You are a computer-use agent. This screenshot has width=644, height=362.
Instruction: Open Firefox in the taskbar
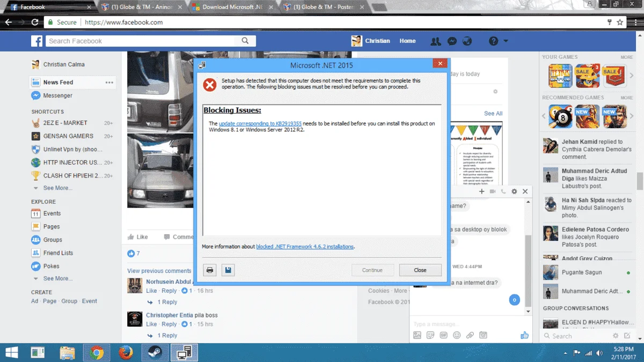click(x=126, y=353)
